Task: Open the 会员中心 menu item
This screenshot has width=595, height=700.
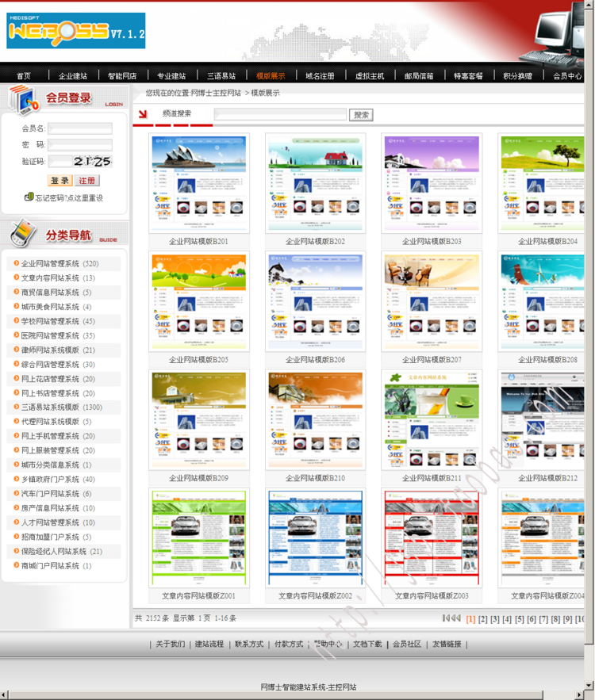Action: point(567,76)
